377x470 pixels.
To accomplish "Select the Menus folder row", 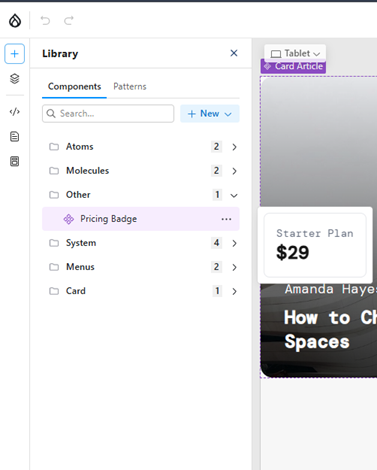I will pos(141,267).
